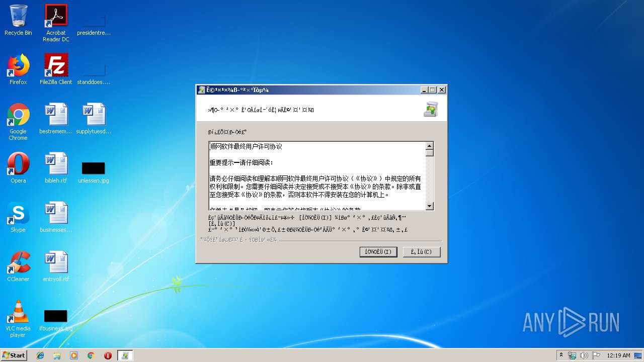Open Internet Explorer in the taskbar

(x=40, y=355)
